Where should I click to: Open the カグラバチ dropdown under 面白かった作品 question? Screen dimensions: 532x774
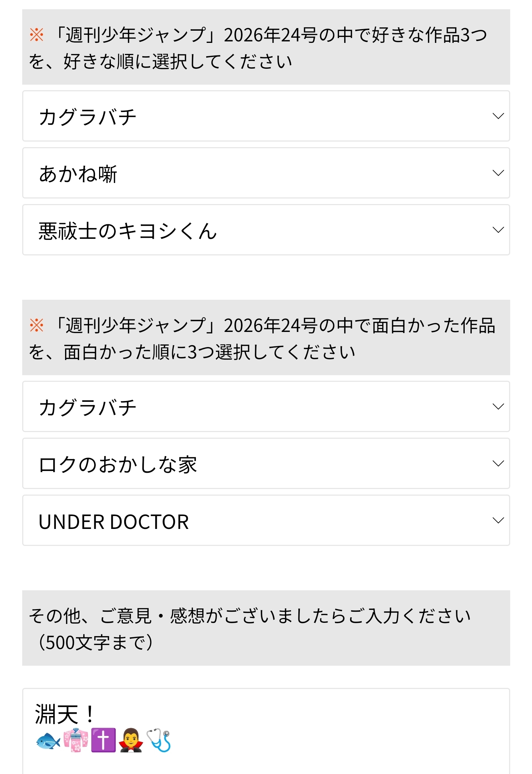click(x=266, y=407)
